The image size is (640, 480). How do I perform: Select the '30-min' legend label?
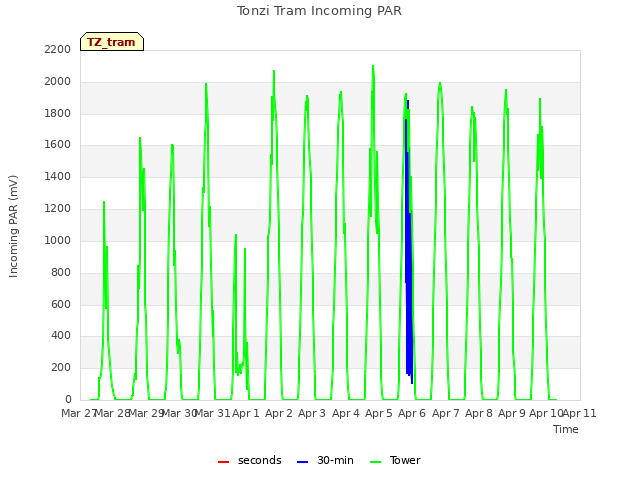(335, 460)
